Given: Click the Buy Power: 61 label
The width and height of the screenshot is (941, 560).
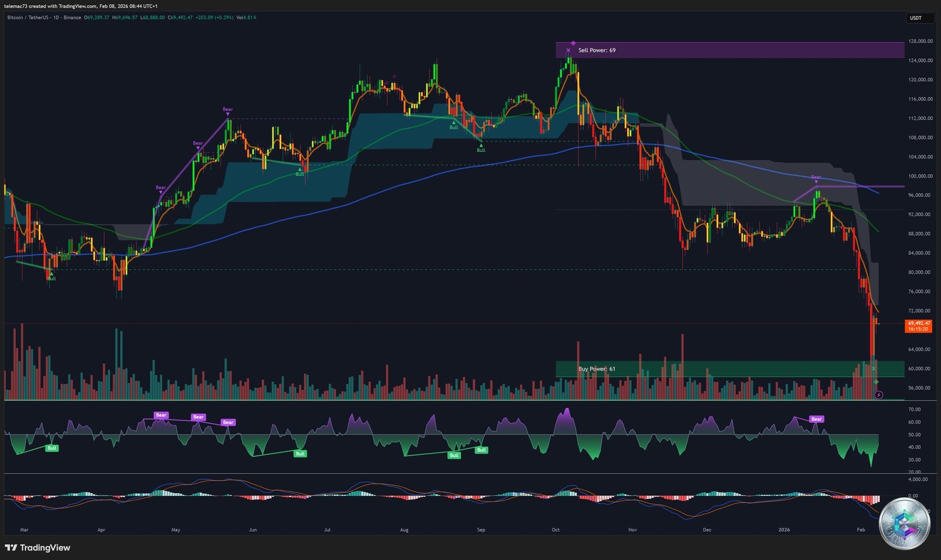Looking at the screenshot, I should coord(597,369).
